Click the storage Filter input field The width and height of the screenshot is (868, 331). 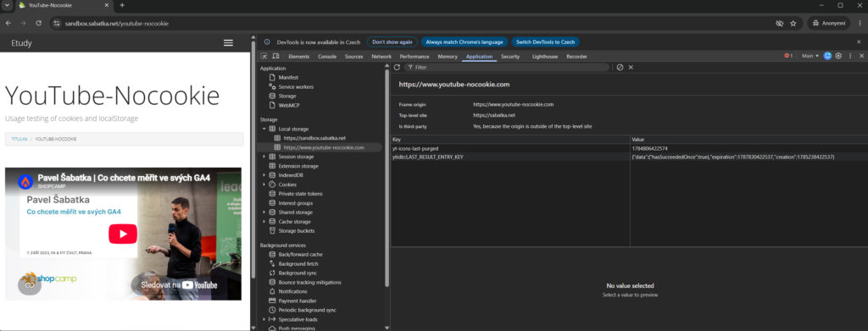coord(506,67)
